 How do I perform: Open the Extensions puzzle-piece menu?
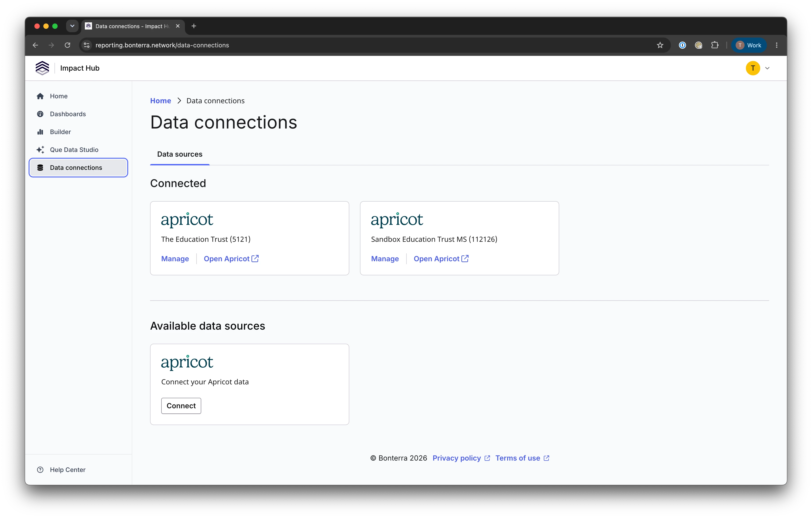coord(715,45)
